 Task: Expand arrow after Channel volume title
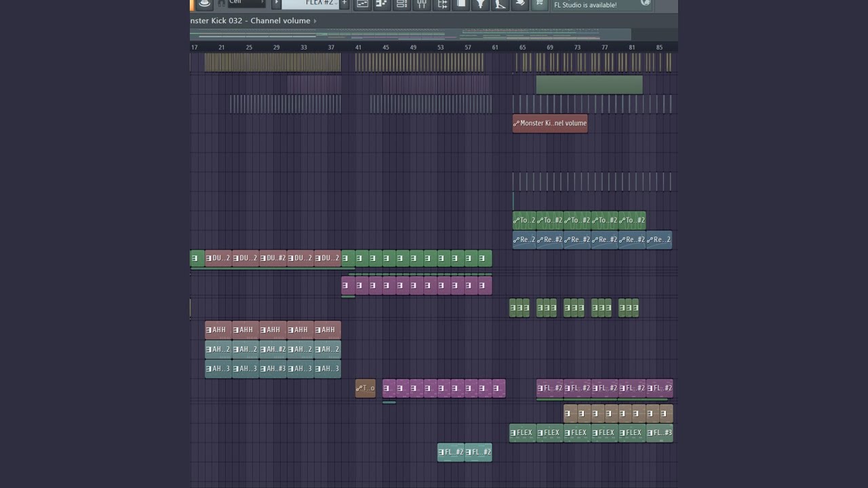pyautogui.click(x=315, y=21)
